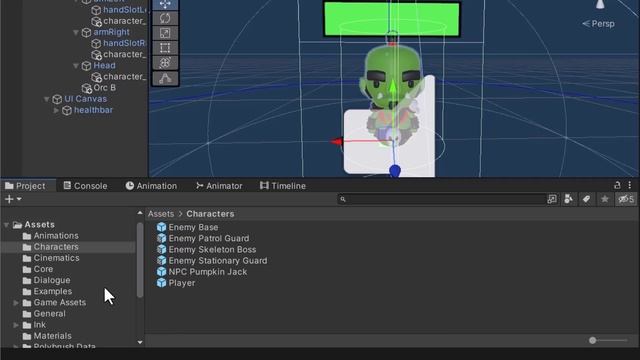
Task: Select Enemy Patrol Guard asset name
Action: click(209, 238)
